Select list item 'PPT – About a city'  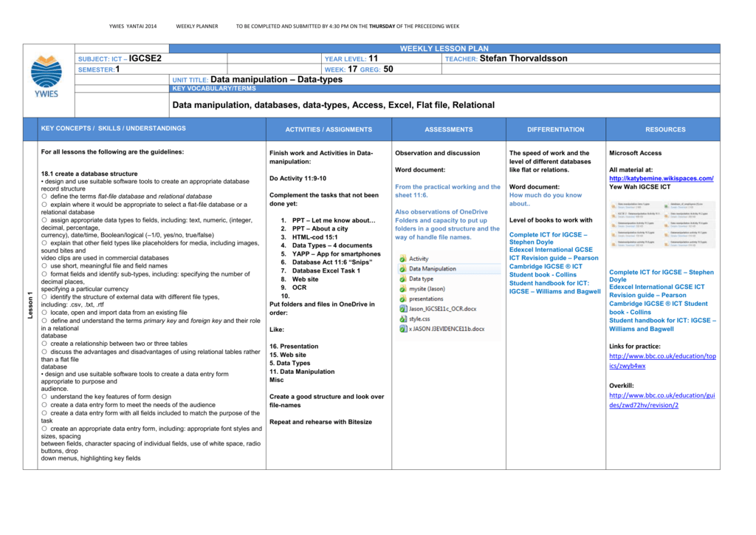[x=320, y=228]
